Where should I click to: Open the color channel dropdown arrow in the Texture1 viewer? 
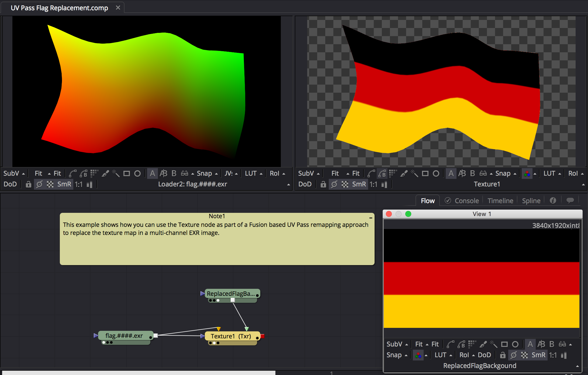click(535, 174)
